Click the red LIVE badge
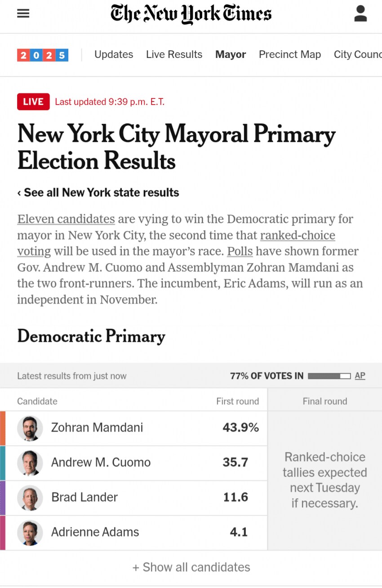382x588 pixels. [33, 102]
